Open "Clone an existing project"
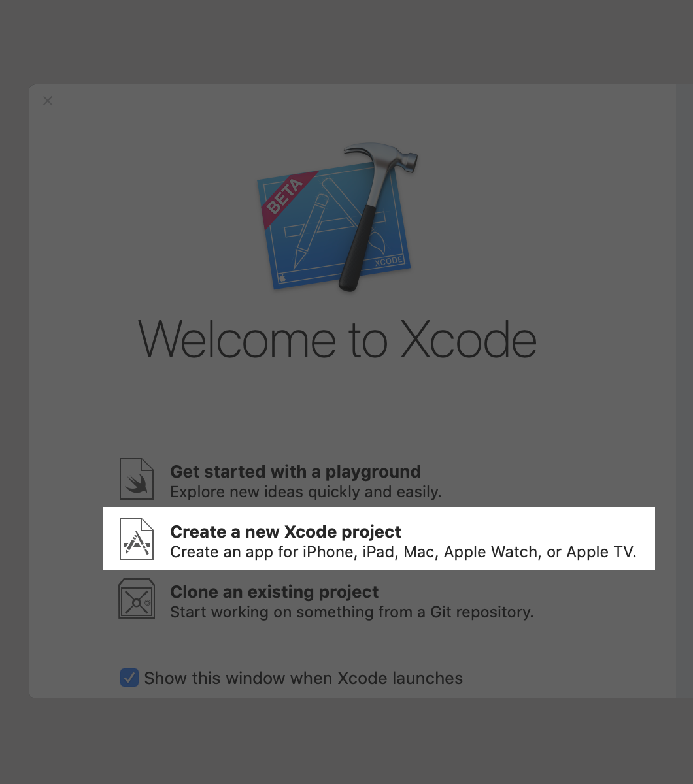The width and height of the screenshot is (693, 784). tap(275, 592)
